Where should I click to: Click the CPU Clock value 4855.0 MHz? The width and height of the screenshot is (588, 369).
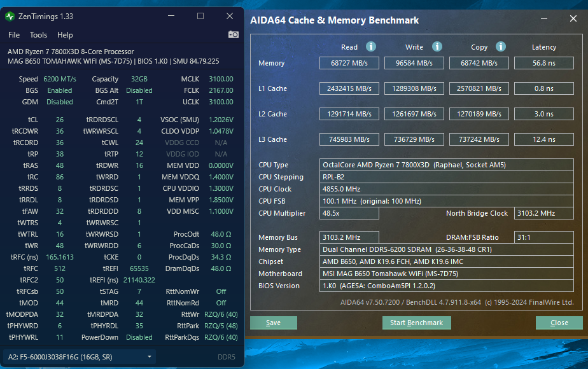click(x=446, y=189)
